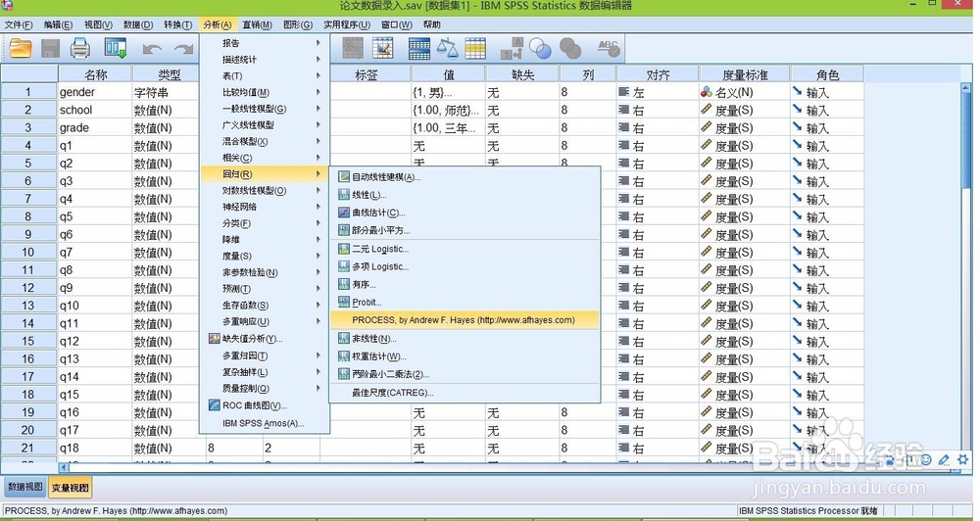Select IBM SPSS Amos(A)... menu entry

264,423
